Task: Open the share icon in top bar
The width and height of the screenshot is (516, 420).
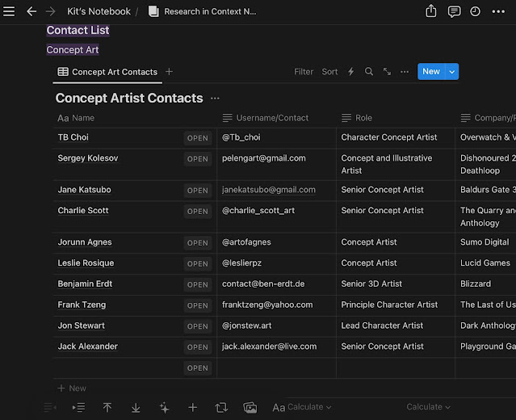Action: pyautogui.click(x=430, y=11)
